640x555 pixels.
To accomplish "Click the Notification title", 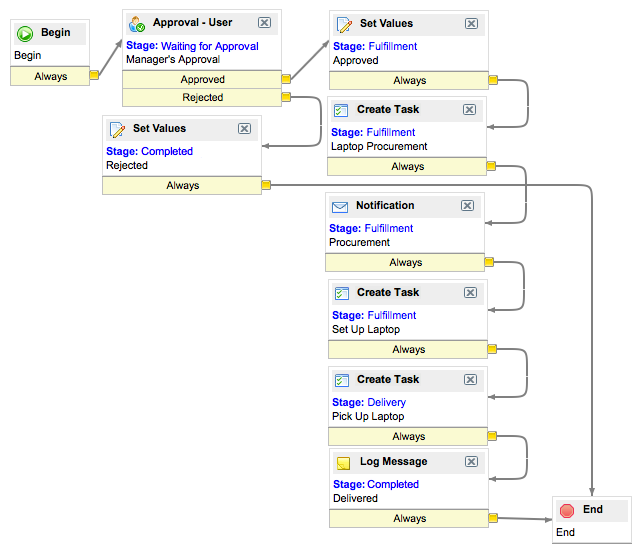I will (385, 205).
